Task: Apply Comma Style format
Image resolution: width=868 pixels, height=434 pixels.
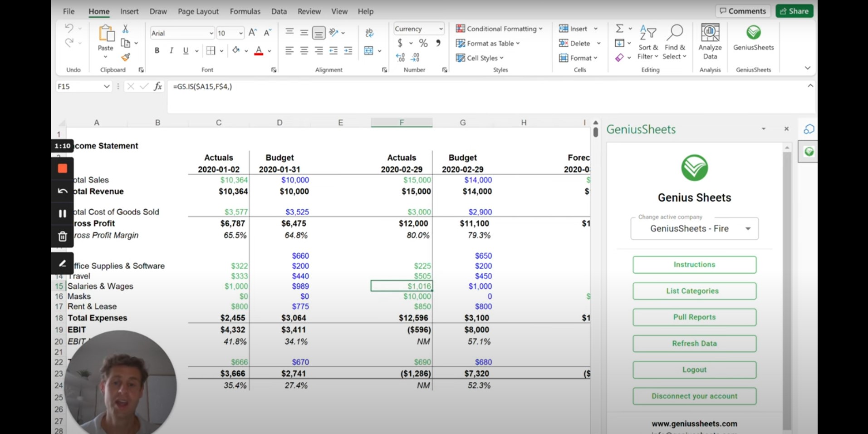Action: tap(438, 43)
